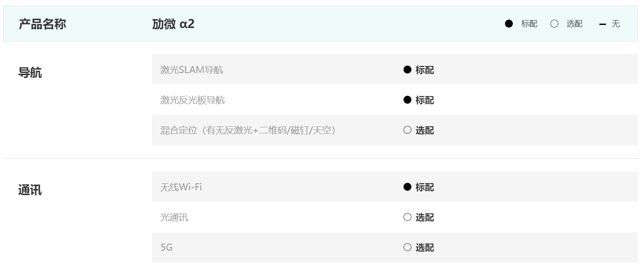Click the filled circle in the 无线Wi-Fi row
The image size is (644, 269).
pos(407,187)
